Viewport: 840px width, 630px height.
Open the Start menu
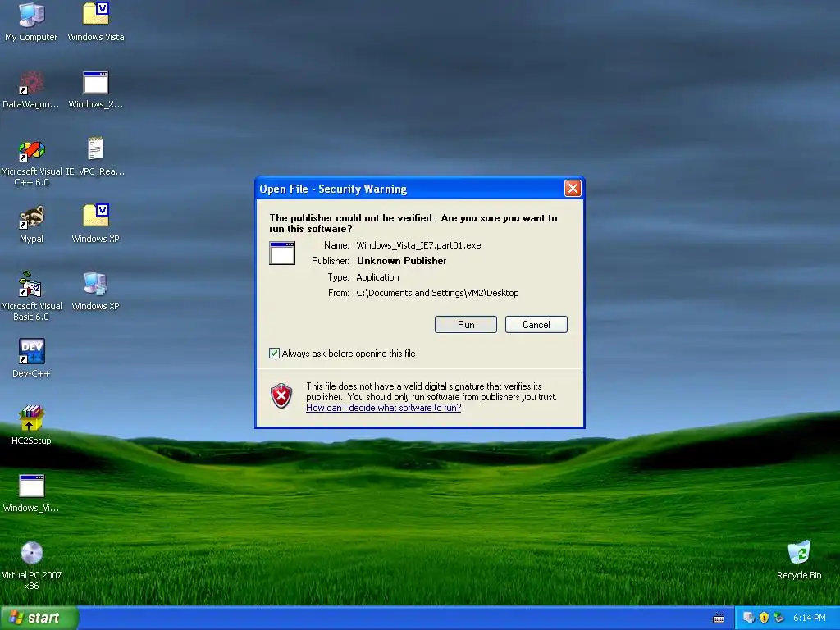[x=39, y=618]
